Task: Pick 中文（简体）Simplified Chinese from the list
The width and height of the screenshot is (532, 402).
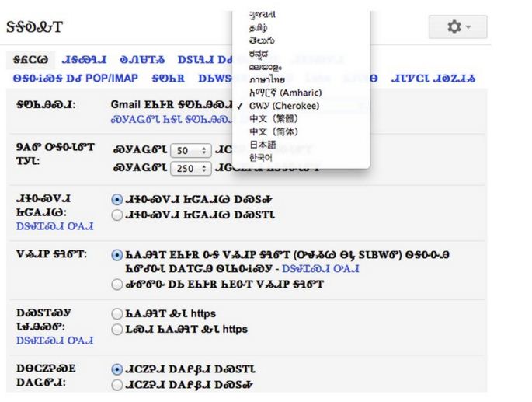Action: [x=273, y=131]
